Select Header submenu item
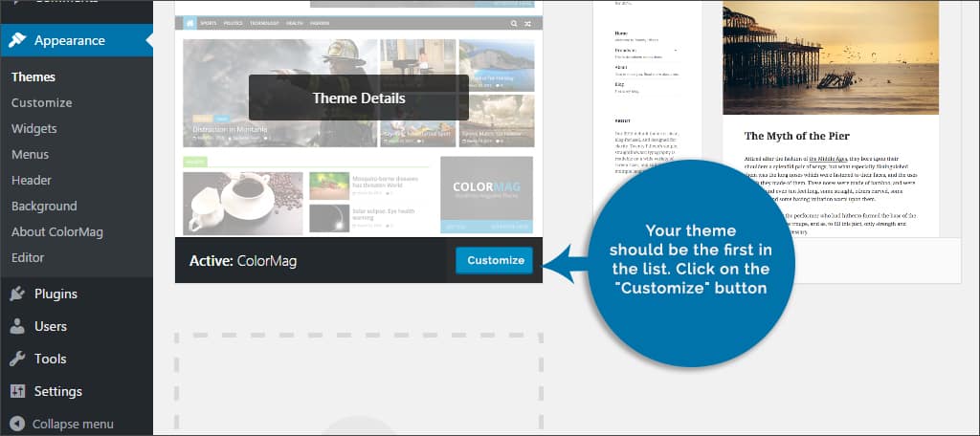This screenshot has height=436, width=980. pos(32,180)
